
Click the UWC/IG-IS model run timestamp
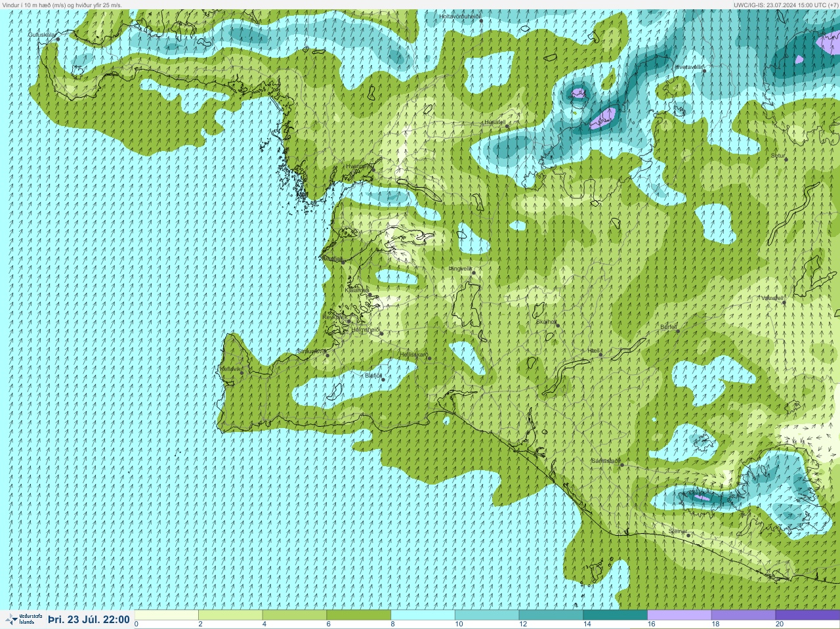(x=786, y=5)
